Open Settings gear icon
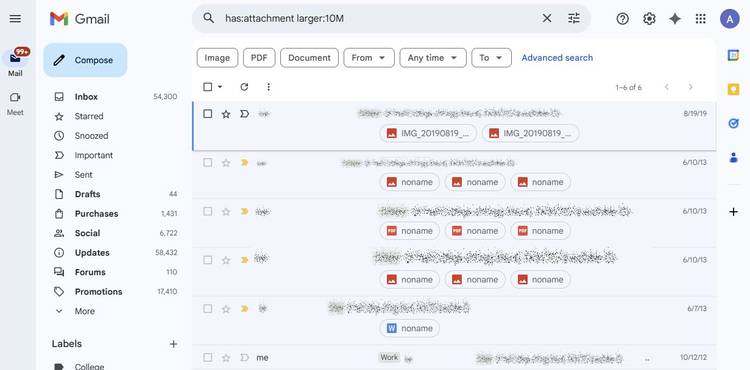 coord(649,19)
